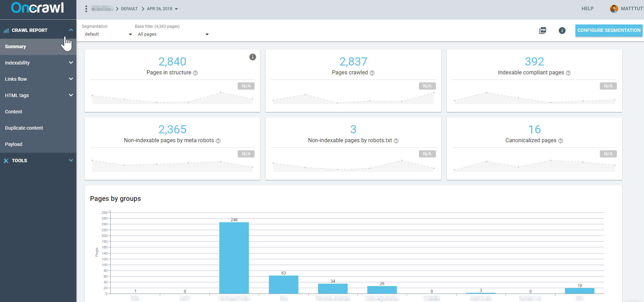Click the PDF export icon
This screenshot has width=644, height=302.
pyautogui.click(x=542, y=31)
